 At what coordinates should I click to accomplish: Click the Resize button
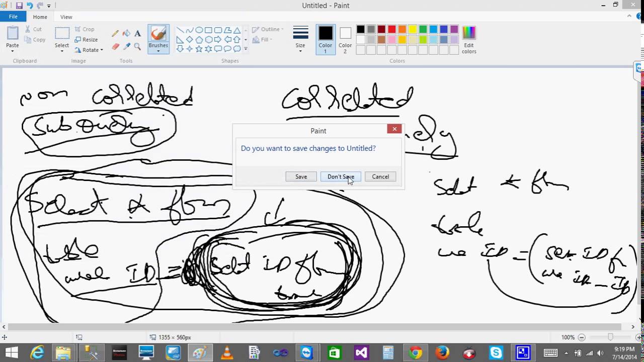coord(86,40)
